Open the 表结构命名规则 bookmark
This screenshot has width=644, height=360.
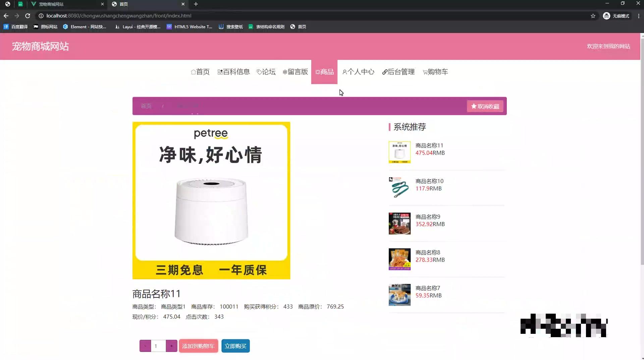pos(266,27)
